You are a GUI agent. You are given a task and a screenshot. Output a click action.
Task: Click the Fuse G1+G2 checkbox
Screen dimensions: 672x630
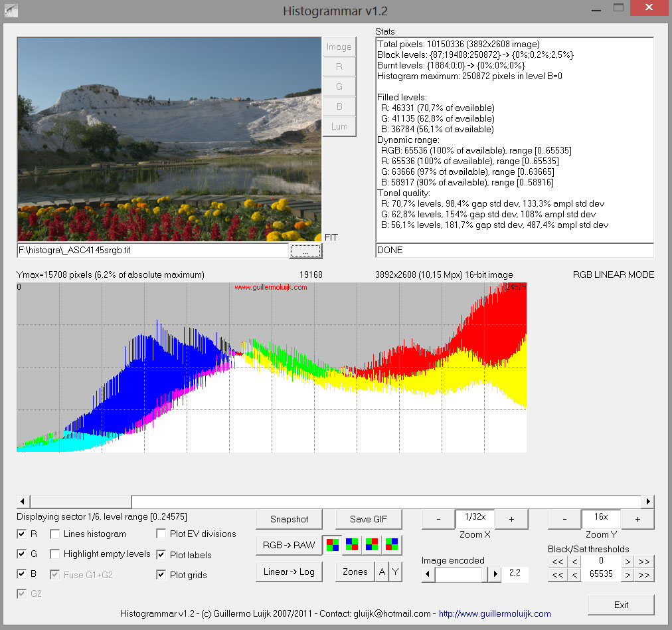55,575
